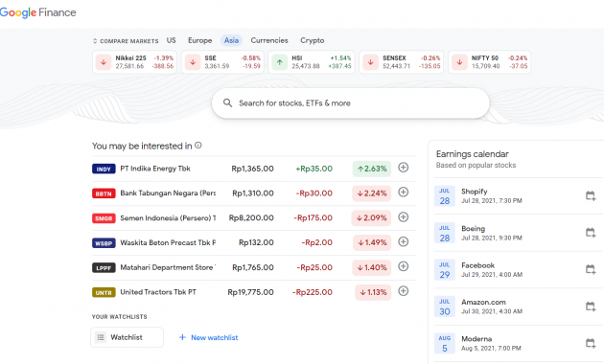Create a New watchlist
Viewport: 604px width, 364px height.
click(x=208, y=337)
